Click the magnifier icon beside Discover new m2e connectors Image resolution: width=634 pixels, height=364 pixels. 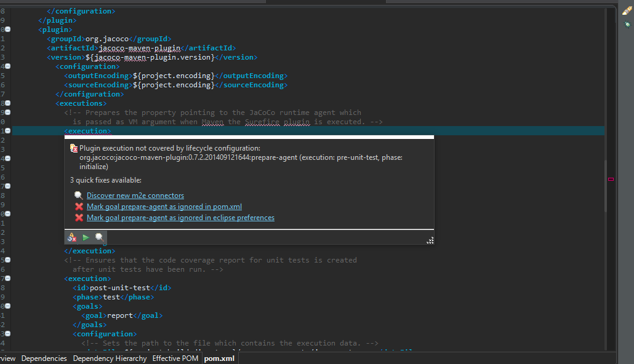78,196
